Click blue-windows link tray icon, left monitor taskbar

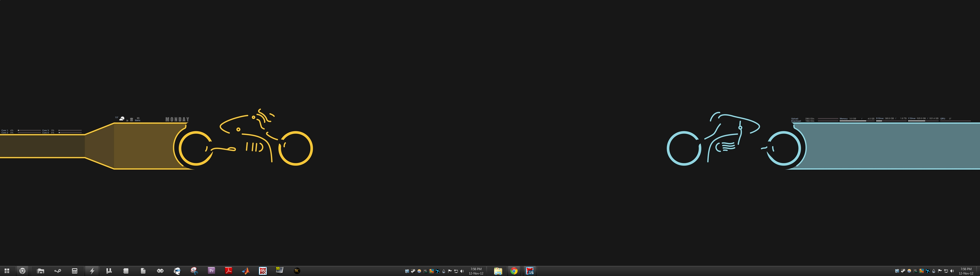pyautogui.click(x=407, y=271)
